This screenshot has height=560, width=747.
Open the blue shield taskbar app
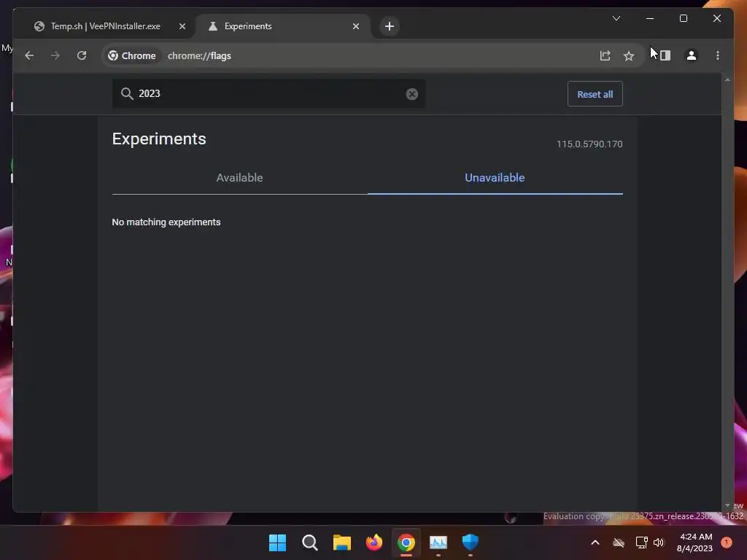pyautogui.click(x=471, y=542)
